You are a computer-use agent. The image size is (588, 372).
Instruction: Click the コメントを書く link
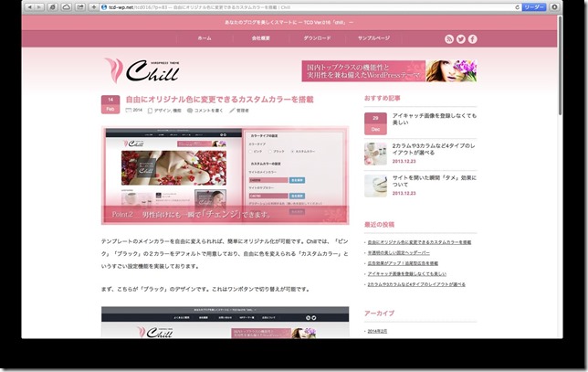click(208, 111)
